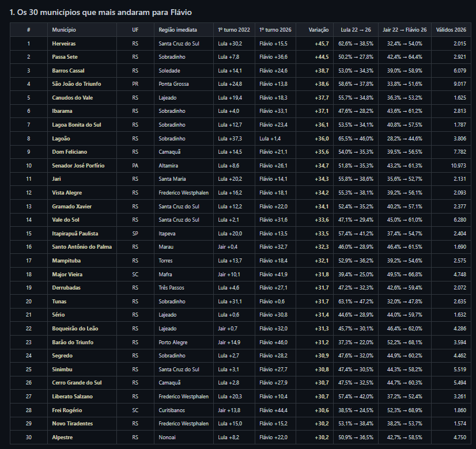Viewport: 476px width, 449px height.
Task: Select the "Nonoai" region cell
Action: pos(167,437)
